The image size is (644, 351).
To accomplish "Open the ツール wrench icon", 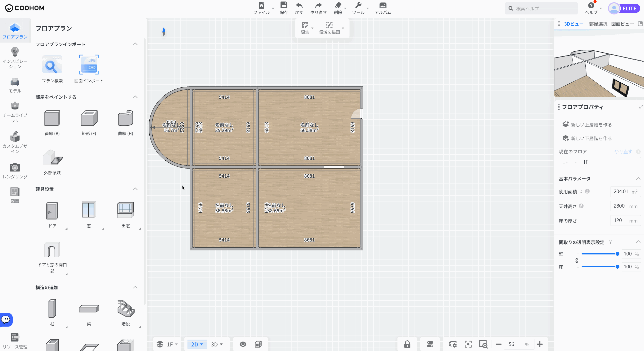I will click(358, 5).
